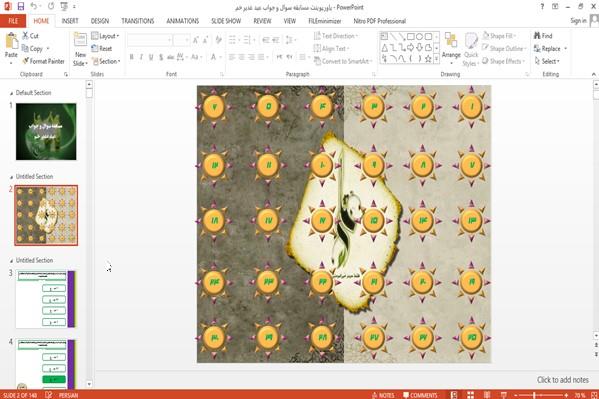Align text left

point(232,57)
